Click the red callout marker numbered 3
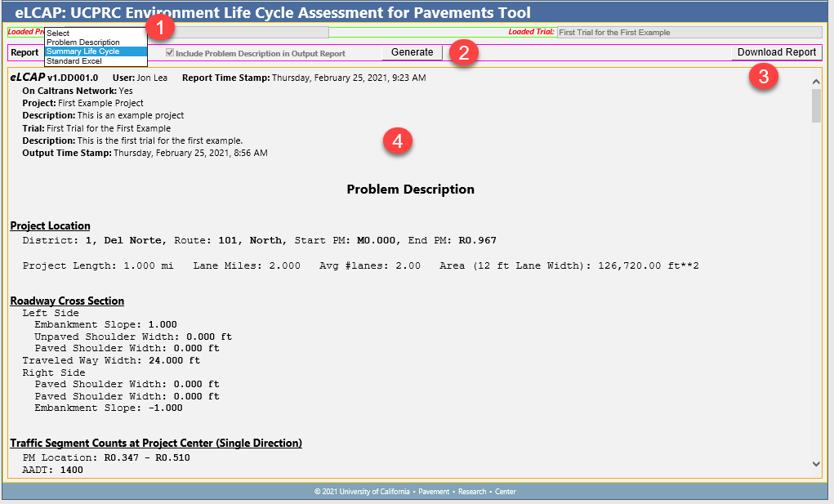 (x=763, y=78)
